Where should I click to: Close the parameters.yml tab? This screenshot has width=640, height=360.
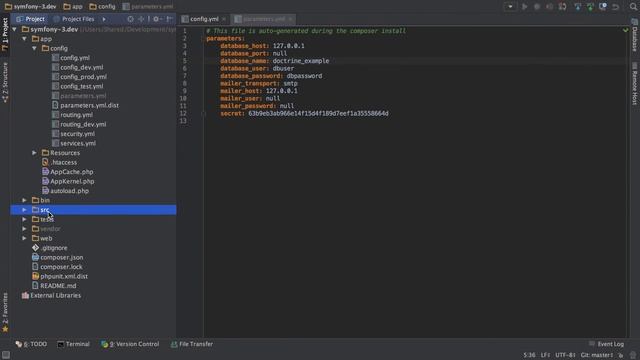(290, 19)
